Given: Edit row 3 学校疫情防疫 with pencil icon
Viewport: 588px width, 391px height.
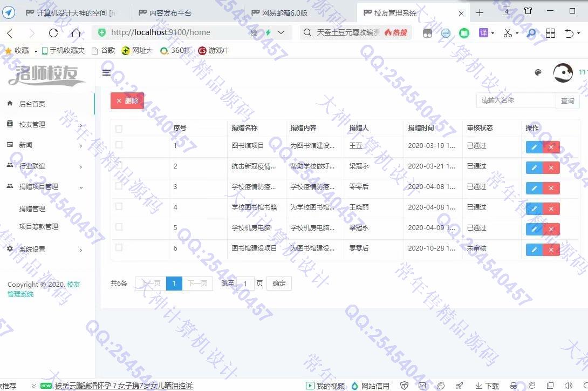Looking at the screenshot, I should [x=535, y=188].
